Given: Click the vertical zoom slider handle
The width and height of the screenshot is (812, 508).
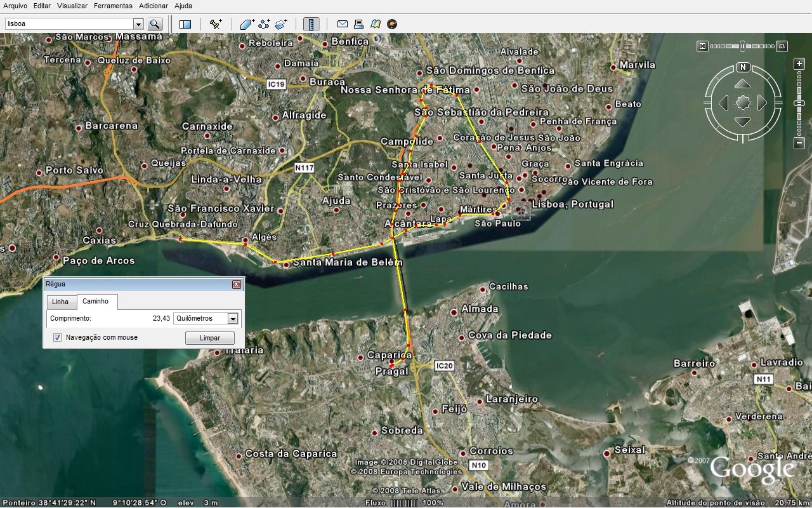Looking at the screenshot, I should click(x=799, y=103).
